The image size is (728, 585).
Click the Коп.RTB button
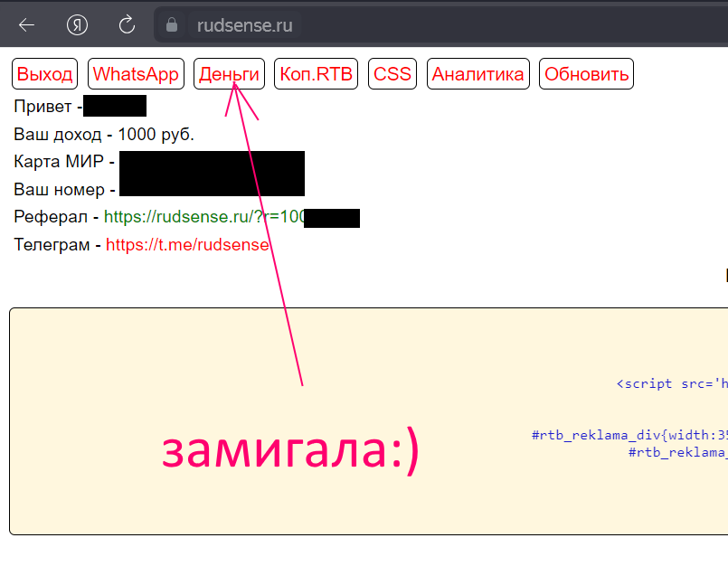coord(317,74)
